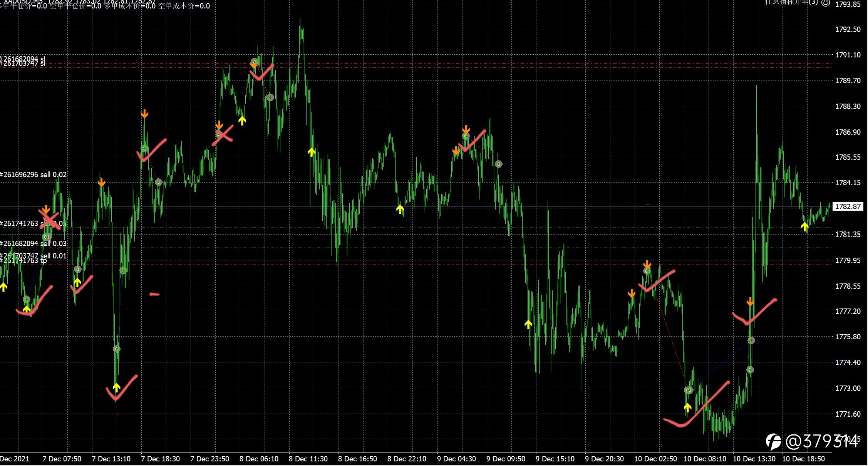Click the 9 Dec 20:30 time axis label

(x=605, y=459)
